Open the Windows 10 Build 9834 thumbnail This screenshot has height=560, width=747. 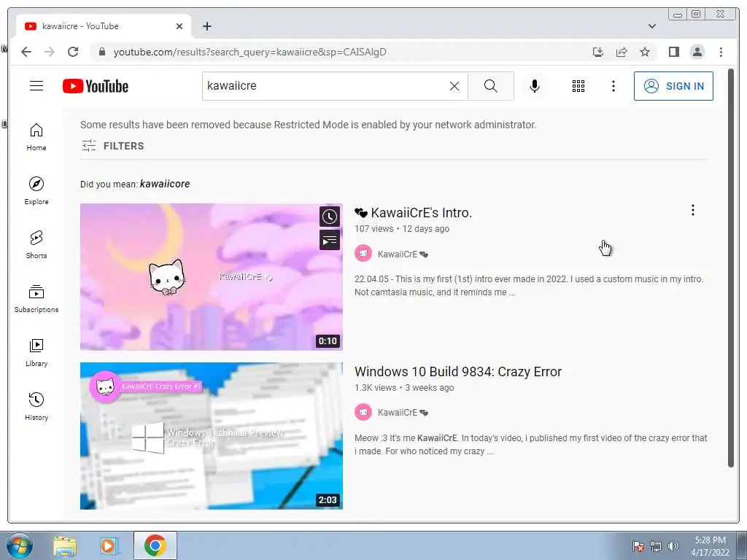coord(211,436)
